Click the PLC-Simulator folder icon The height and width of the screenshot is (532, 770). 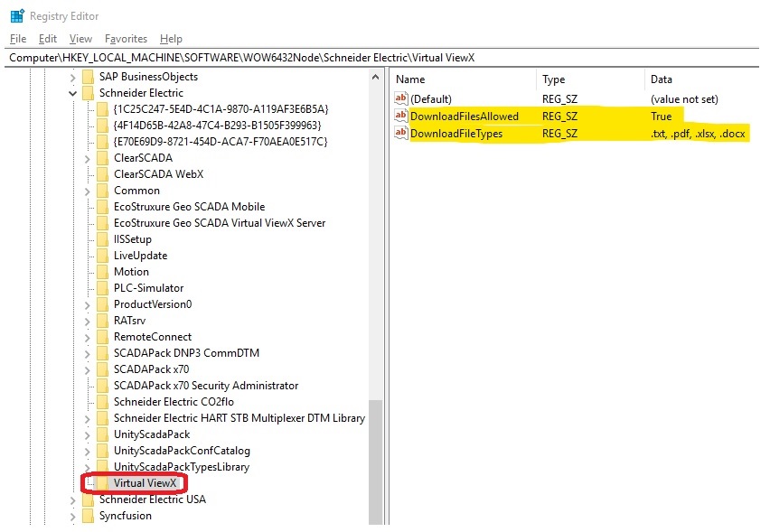coord(103,288)
